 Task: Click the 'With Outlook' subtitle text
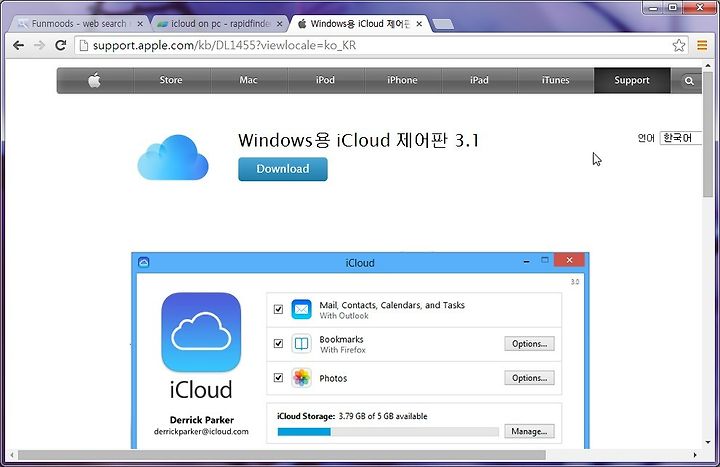tap(344, 316)
